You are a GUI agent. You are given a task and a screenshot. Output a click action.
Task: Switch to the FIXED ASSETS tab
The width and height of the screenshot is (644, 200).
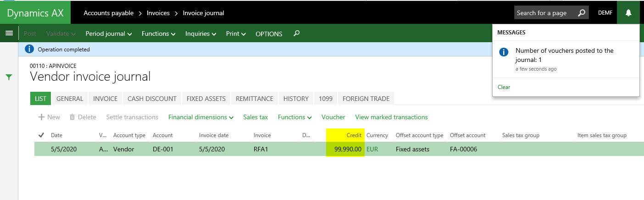pos(206,99)
